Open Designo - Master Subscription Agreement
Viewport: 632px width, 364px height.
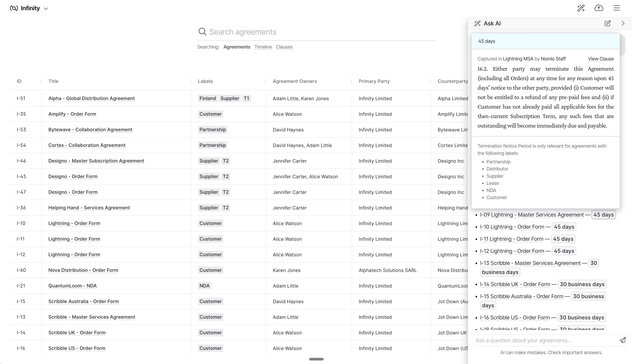point(96,161)
